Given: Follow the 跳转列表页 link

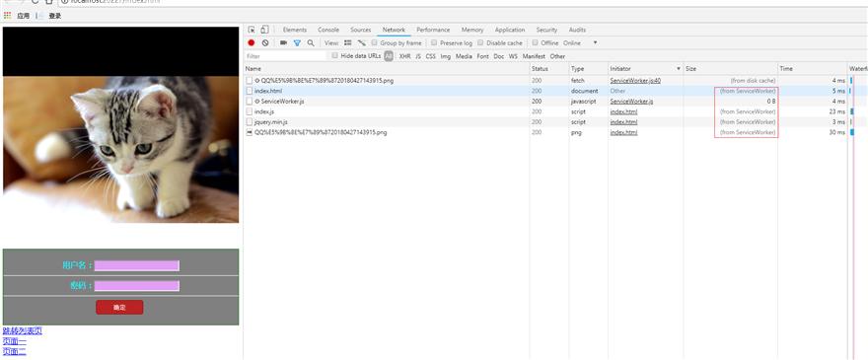Looking at the screenshot, I should tap(22, 331).
